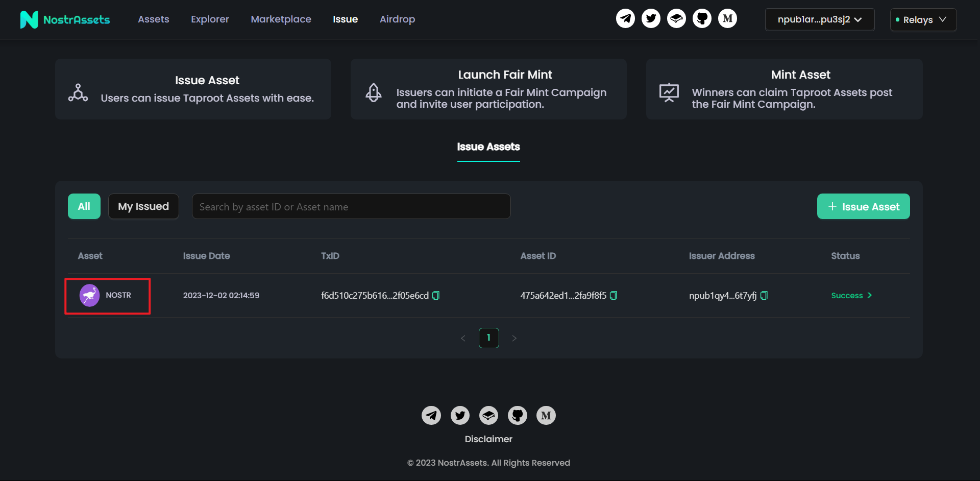Image resolution: width=980 pixels, height=481 pixels.
Task: Select the Issue nav item
Action: [345, 19]
